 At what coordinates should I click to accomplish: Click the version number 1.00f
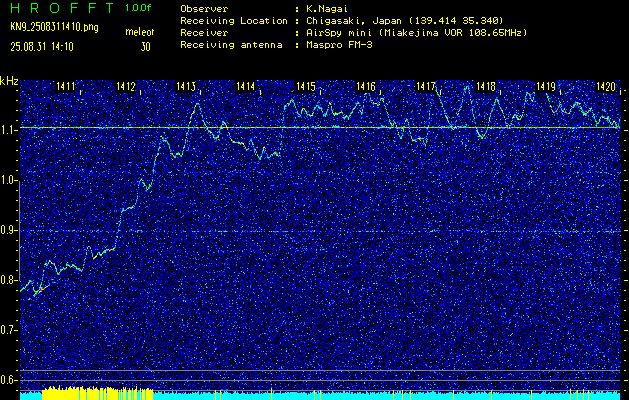click(x=138, y=8)
